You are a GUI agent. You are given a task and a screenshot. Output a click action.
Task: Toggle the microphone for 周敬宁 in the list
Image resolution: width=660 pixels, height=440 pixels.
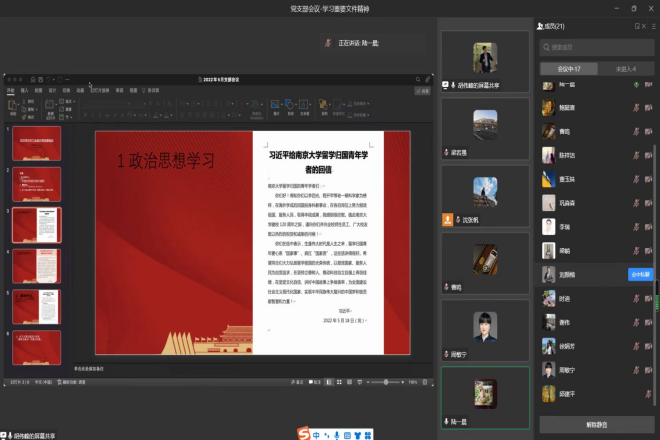636,370
